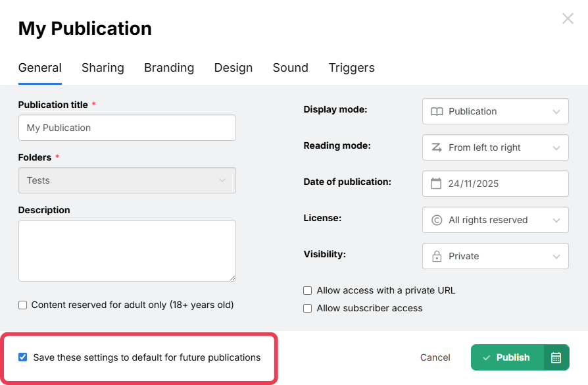Toggle Allow subscriber access checkbox
The image size is (588, 385).
pos(308,308)
